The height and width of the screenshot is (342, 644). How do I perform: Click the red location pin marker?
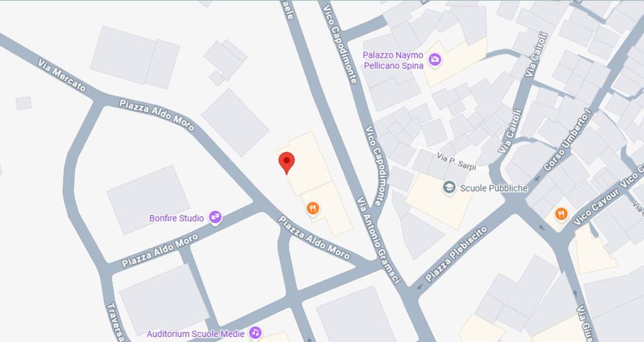287,163
